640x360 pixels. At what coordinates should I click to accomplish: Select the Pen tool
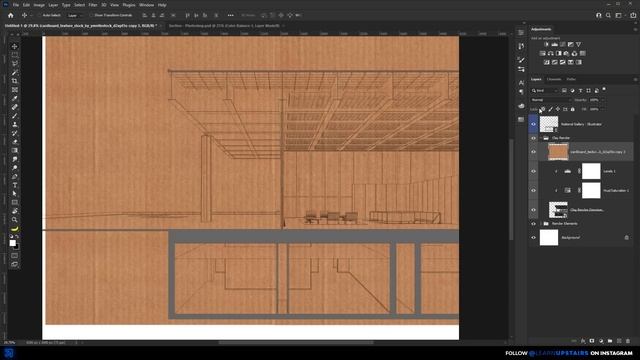[15, 176]
